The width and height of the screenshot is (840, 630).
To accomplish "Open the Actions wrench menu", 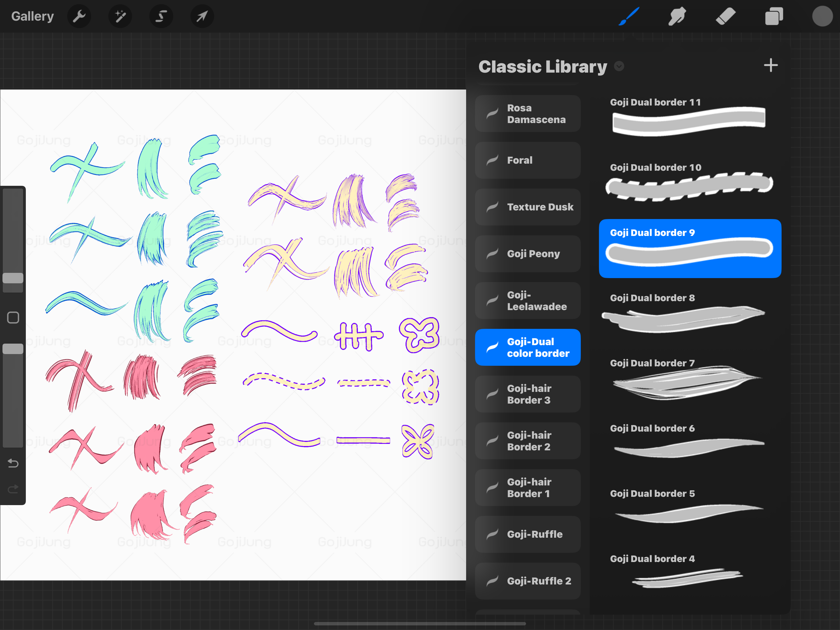I will point(79,16).
